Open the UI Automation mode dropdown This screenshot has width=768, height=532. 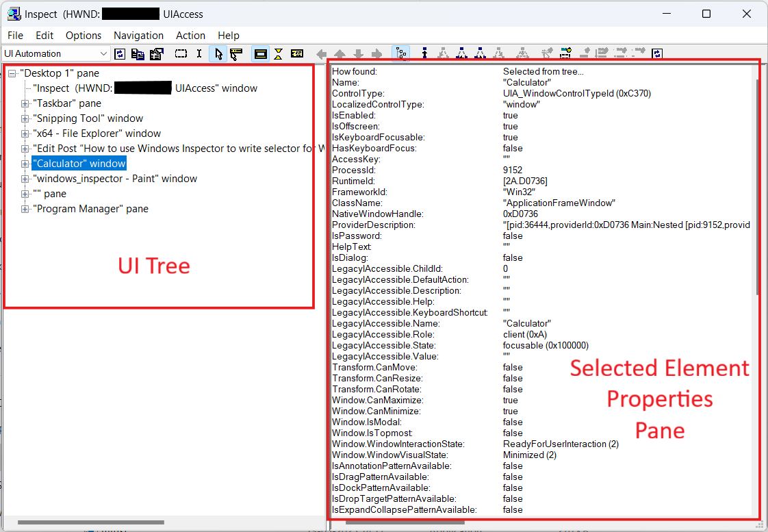click(x=104, y=53)
